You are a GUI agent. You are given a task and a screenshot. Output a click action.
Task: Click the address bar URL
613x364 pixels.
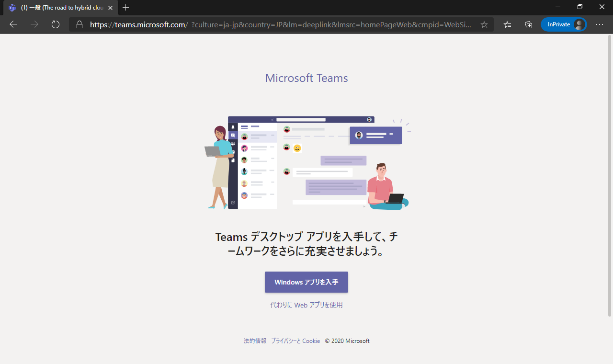point(280,24)
